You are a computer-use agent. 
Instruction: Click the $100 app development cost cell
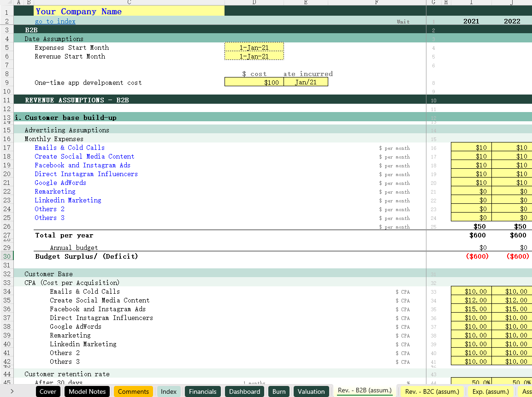pyautogui.click(x=254, y=82)
